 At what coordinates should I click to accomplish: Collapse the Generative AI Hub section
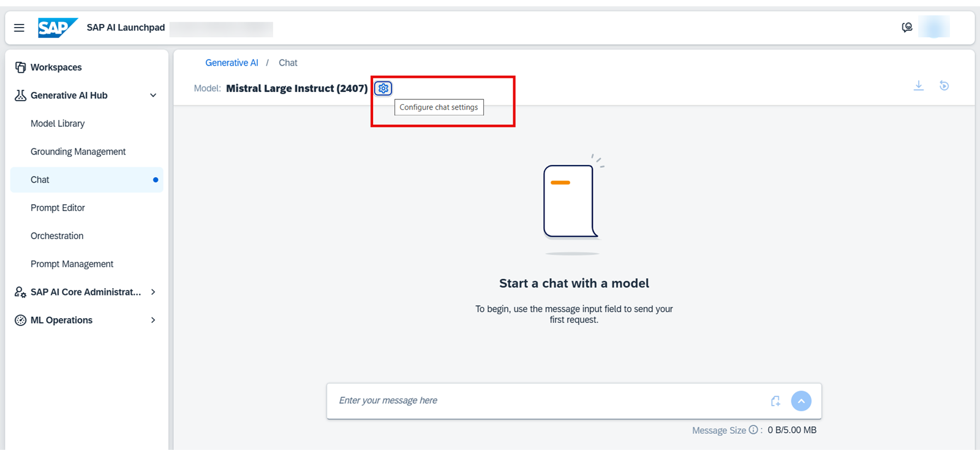[x=153, y=96]
